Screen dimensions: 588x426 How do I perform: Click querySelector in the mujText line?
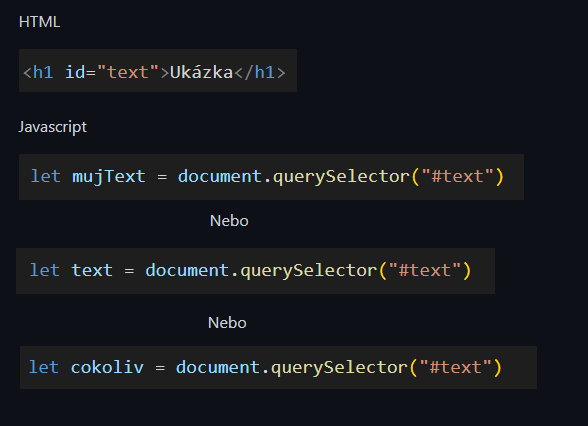341,176
